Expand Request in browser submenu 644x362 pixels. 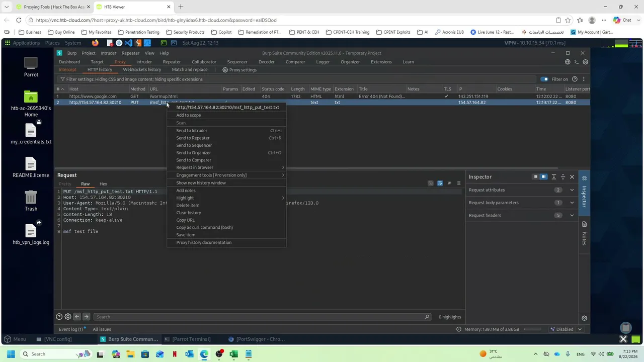(226, 167)
